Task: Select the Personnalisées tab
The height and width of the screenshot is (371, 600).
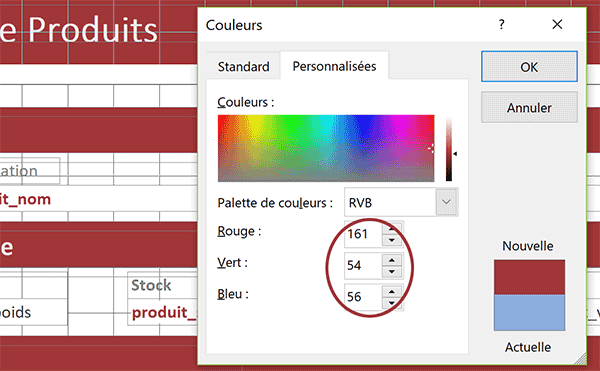Action: [334, 66]
